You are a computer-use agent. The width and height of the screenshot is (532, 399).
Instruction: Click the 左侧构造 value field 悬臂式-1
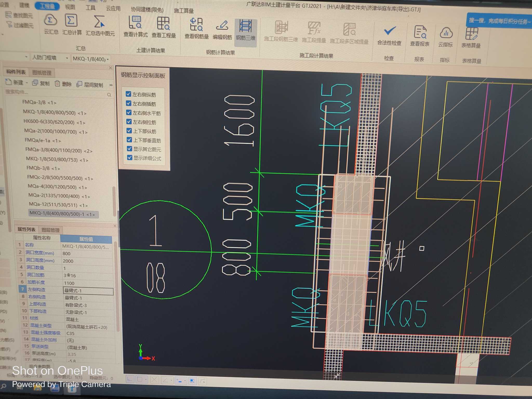88,291
